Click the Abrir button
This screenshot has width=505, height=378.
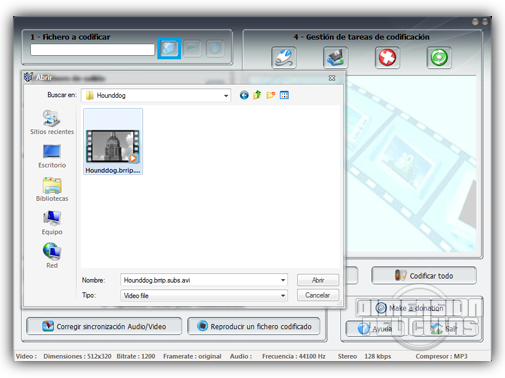tap(318, 280)
